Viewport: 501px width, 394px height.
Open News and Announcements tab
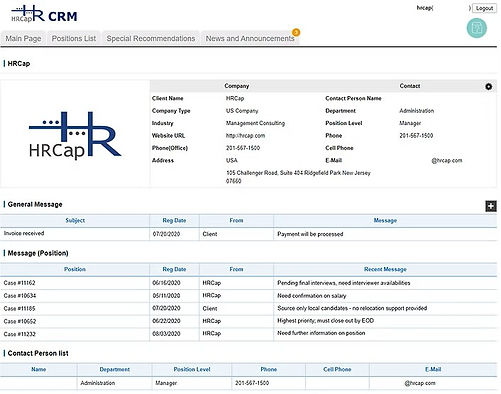coord(250,38)
